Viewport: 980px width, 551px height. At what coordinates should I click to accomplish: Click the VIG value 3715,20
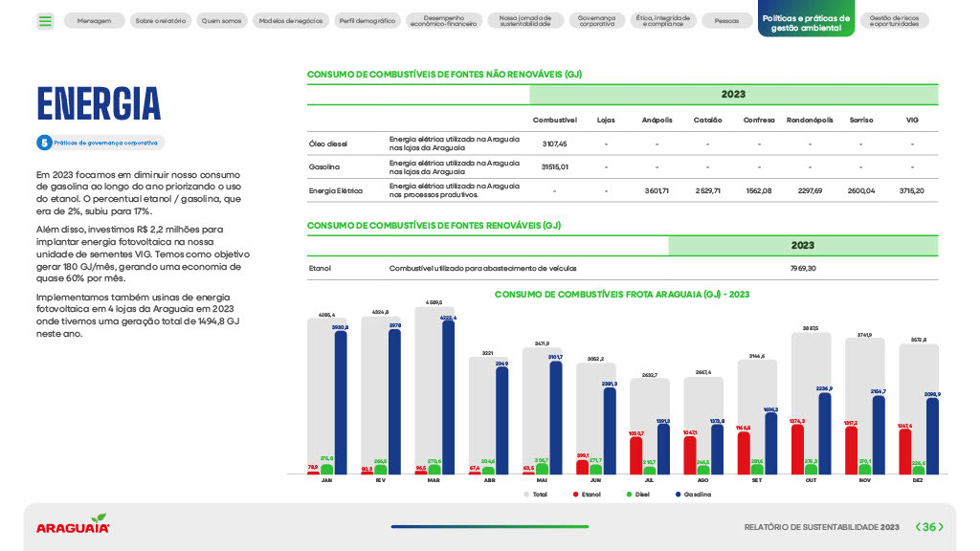pos(912,190)
